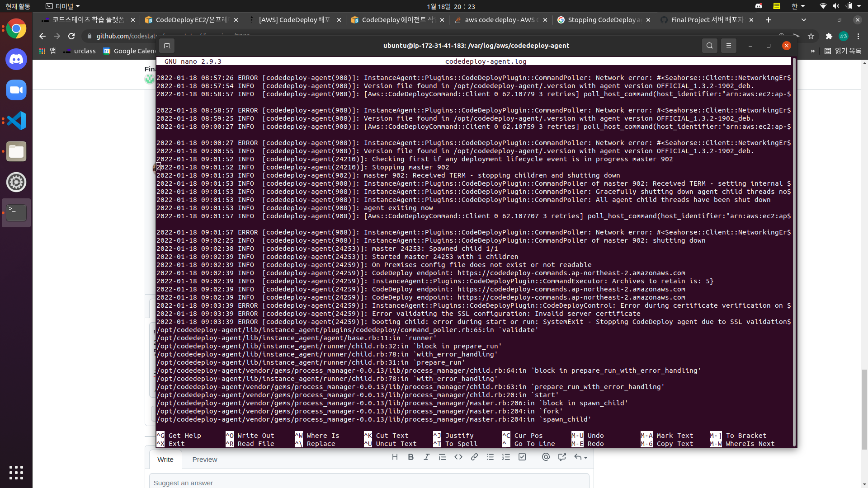Screen dimensions: 868x488
Task: Open Discord tray indicator in top bar
Action: 759,6
